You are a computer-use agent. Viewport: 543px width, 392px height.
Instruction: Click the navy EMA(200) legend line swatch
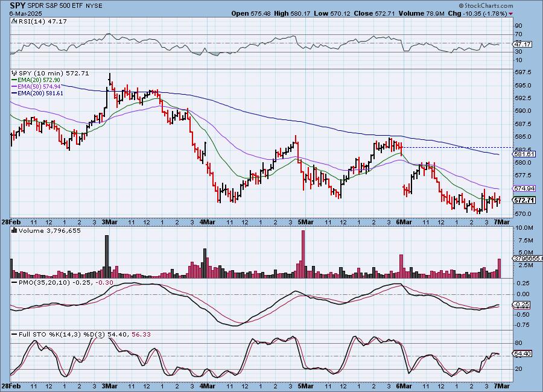pyautogui.click(x=14, y=93)
